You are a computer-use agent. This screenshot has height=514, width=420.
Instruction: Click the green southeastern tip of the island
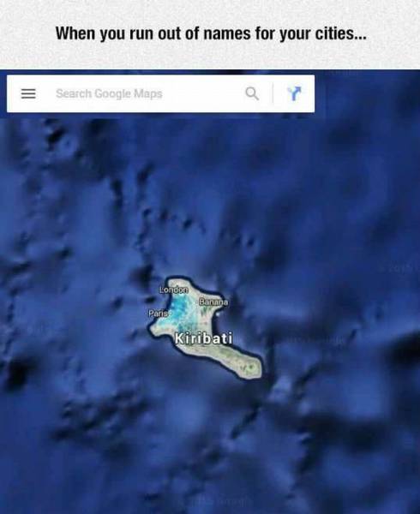click(x=251, y=368)
